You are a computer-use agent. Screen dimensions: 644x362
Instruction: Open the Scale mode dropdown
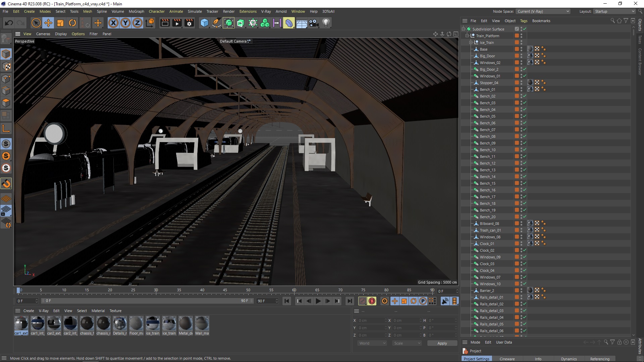(407, 343)
